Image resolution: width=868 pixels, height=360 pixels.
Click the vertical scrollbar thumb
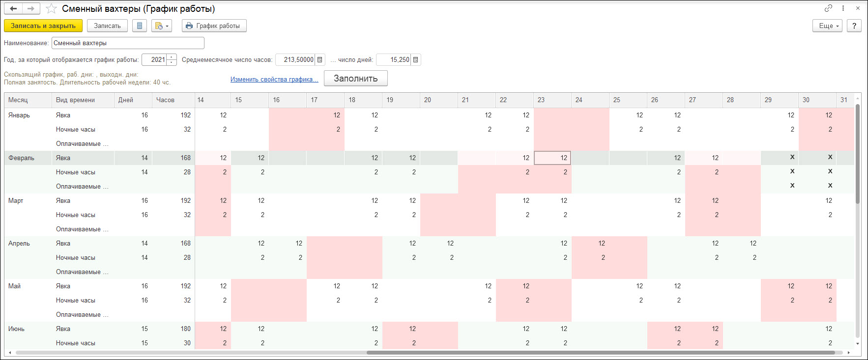coord(858,154)
